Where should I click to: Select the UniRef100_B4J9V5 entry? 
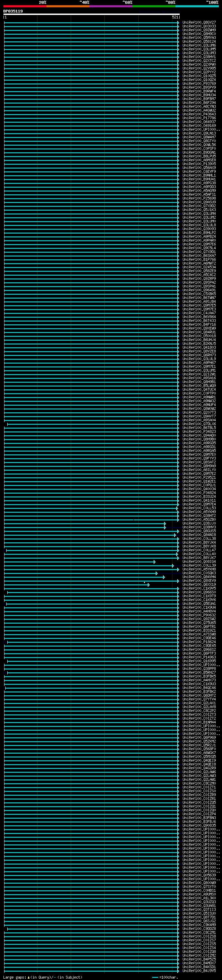pyautogui.click(x=199, y=971)
